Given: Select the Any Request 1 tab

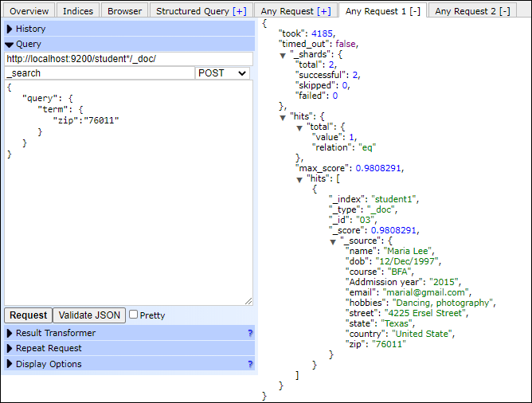Looking at the screenshot, I should click(383, 11).
